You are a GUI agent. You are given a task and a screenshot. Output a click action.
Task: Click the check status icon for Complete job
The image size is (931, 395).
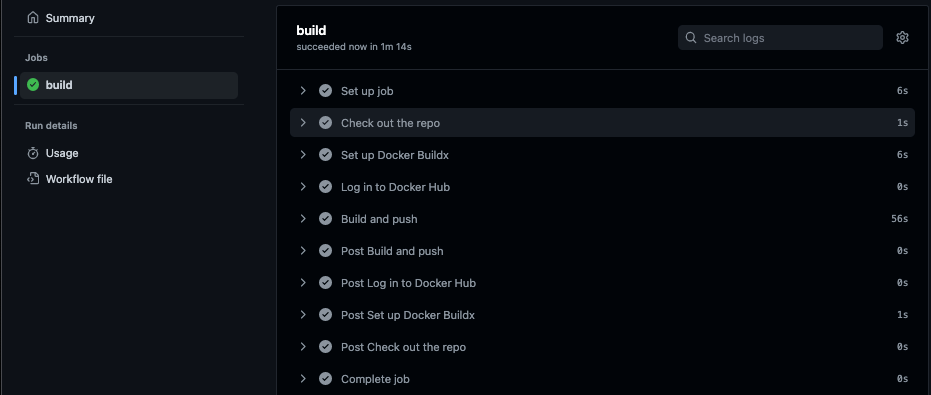click(325, 378)
